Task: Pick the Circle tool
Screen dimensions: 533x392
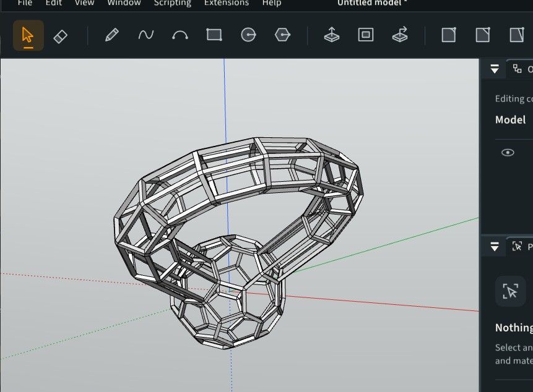Action: [248, 35]
